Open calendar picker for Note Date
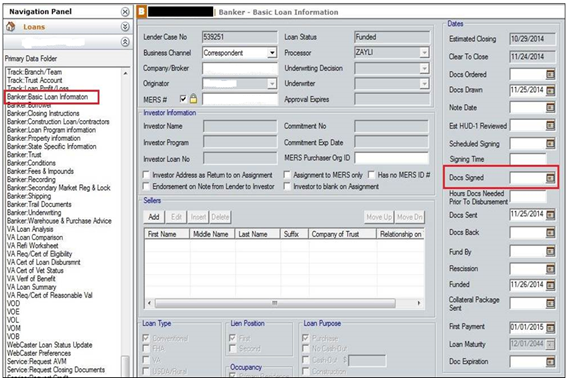The image size is (568, 380). pos(550,107)
